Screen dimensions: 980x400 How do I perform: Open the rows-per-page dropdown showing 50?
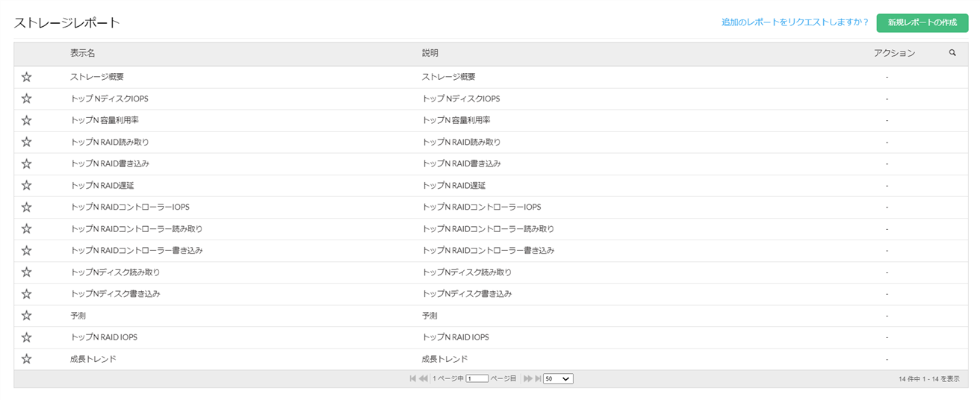[x=558, y=379]
